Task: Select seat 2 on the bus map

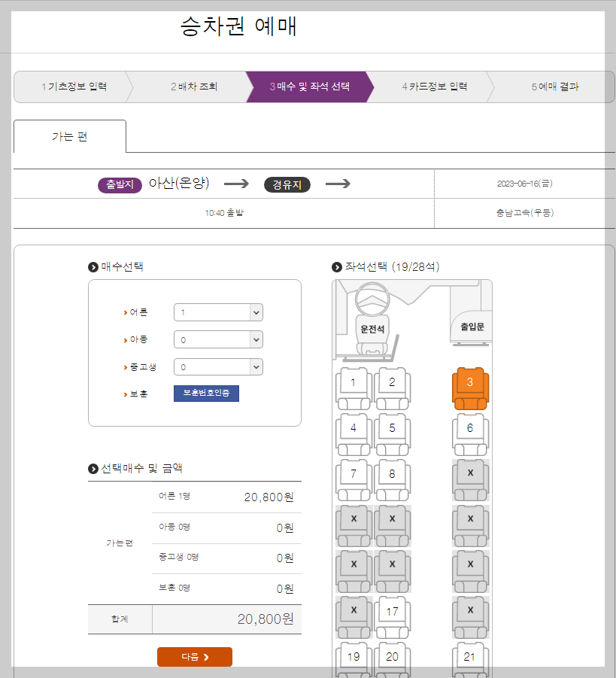Action: click(392, 388)
